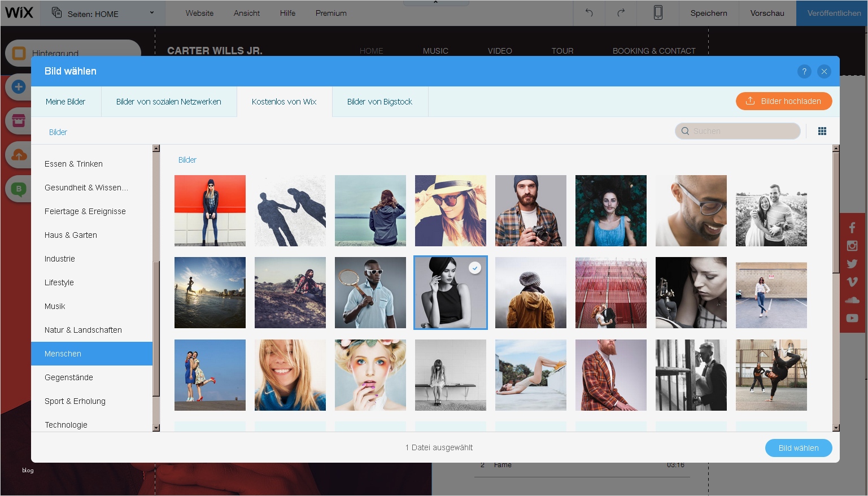Select the Gesundheit & Wissen category
The height and width of the screenshot is (496, 868).
pos(92,188)
